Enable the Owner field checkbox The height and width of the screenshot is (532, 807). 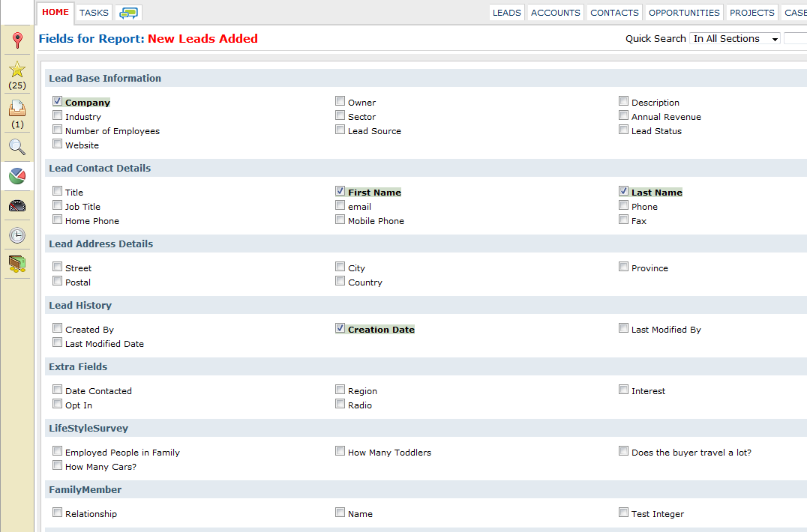(340, 101)
